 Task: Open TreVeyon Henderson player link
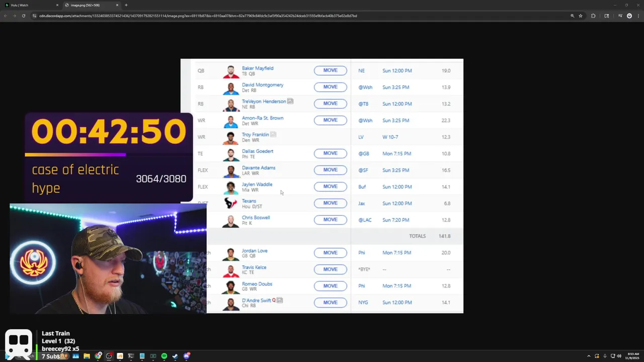point(264,102)
